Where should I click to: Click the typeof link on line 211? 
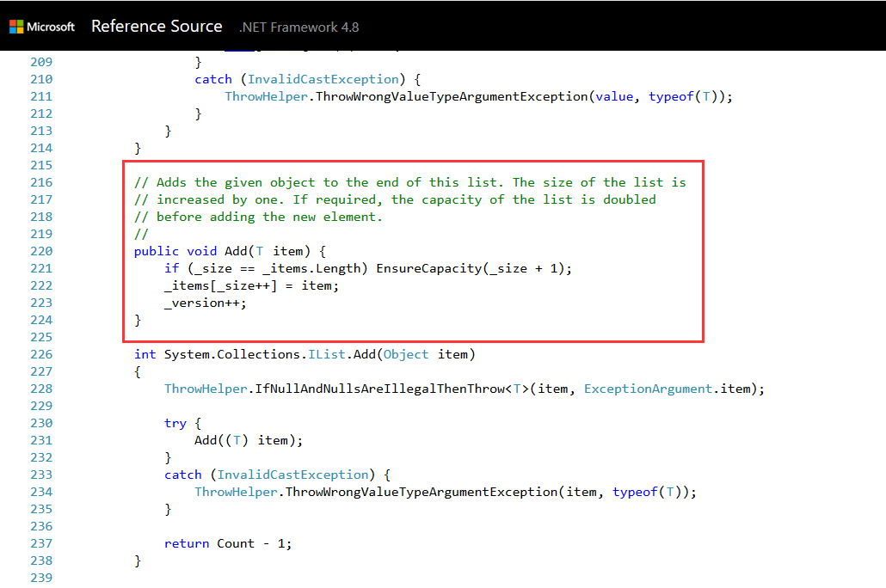[x=670, y=95]
